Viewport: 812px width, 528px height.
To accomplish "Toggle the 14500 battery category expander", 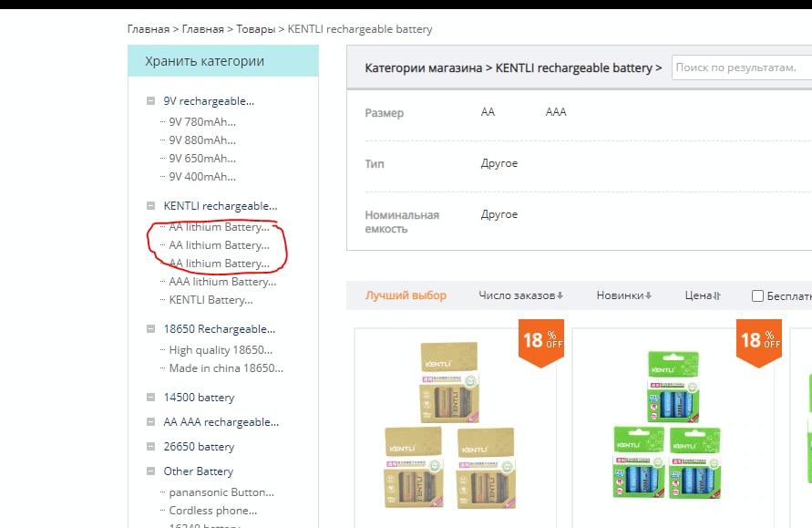I will (150, 398).
